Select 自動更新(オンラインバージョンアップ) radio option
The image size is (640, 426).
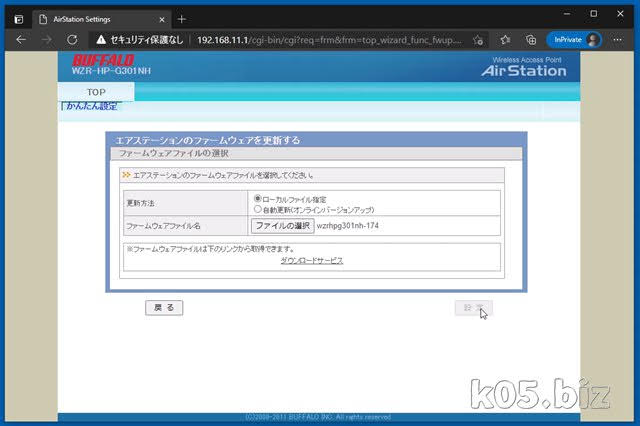point(258,209)
